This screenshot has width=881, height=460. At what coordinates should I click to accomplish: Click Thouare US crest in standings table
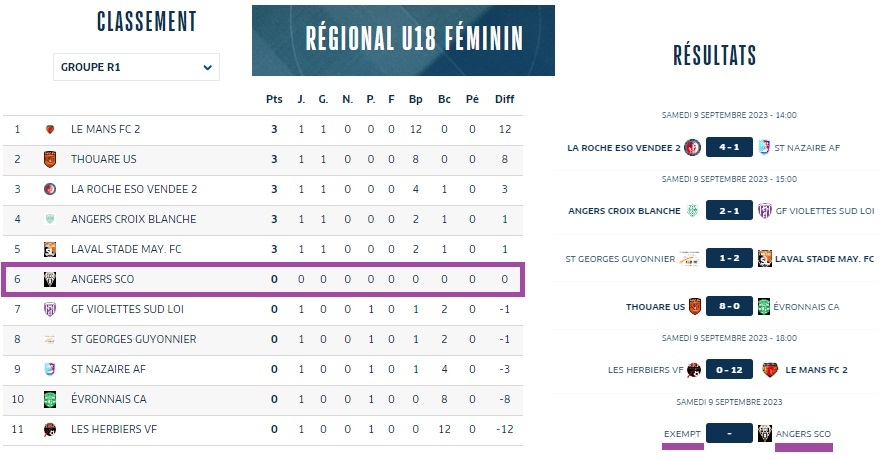pyautogui.click(x=50, y=160)
